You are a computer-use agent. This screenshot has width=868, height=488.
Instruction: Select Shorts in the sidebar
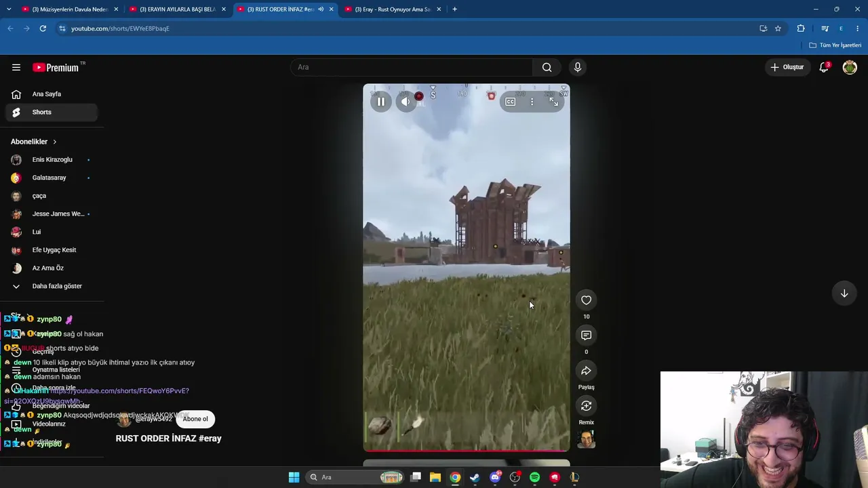pos(52,112)
